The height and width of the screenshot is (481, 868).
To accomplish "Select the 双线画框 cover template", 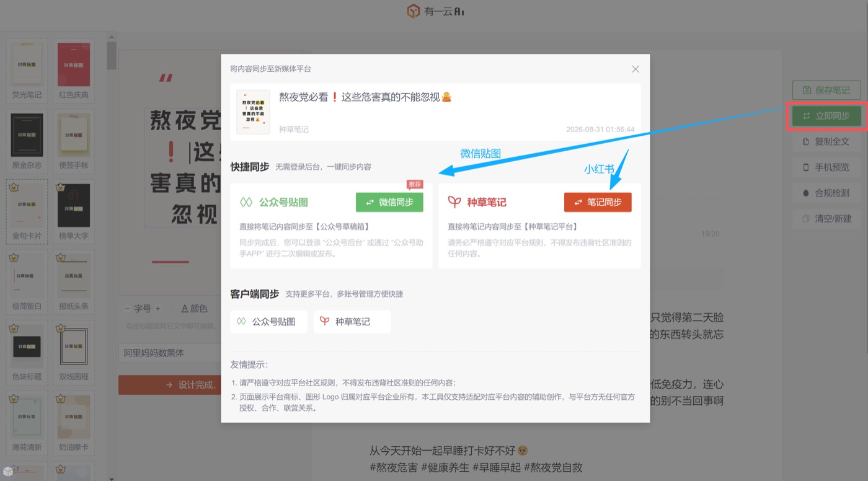I will [x=74, y=353].
